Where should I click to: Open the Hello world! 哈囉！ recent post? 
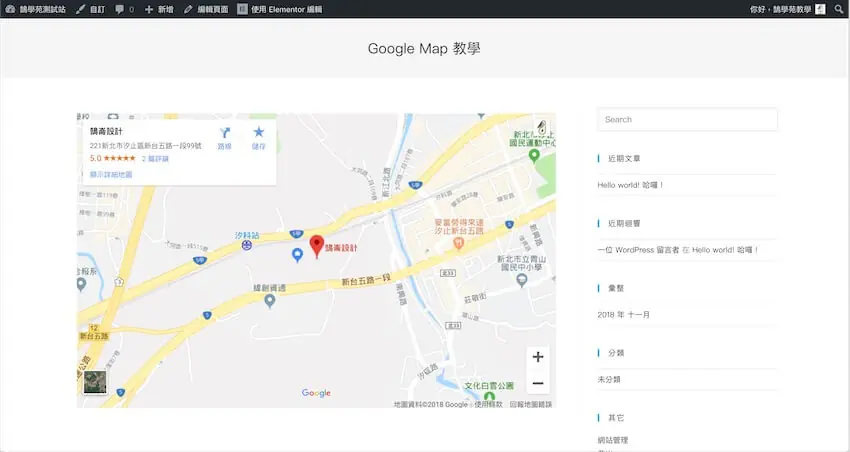630,185
